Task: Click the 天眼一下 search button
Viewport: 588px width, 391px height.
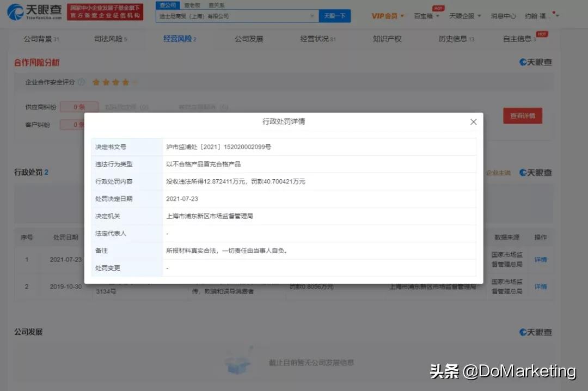Action: (335, 16)
